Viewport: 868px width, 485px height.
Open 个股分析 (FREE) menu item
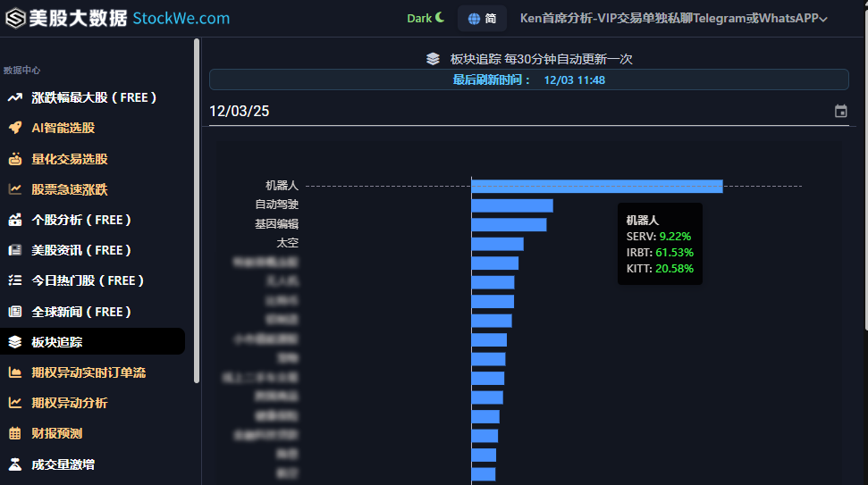coord(81,220)
